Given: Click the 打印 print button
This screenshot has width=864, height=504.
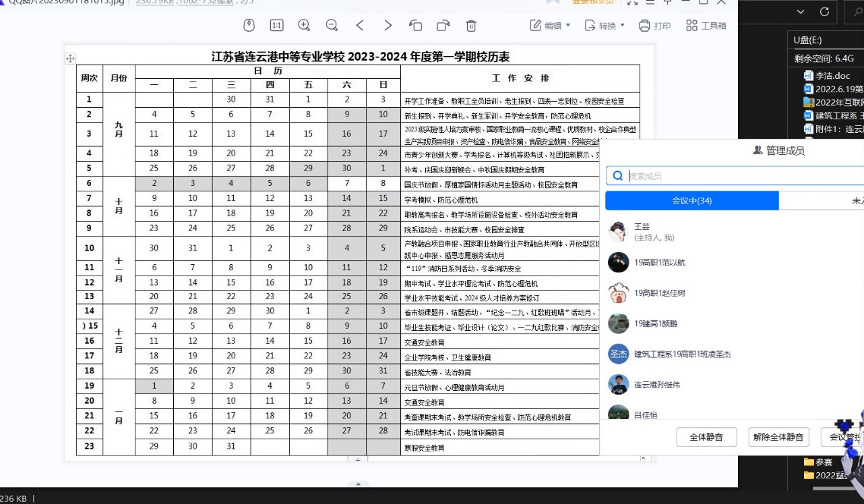Looking at the screenshot, I should click(x=654, y=26).
